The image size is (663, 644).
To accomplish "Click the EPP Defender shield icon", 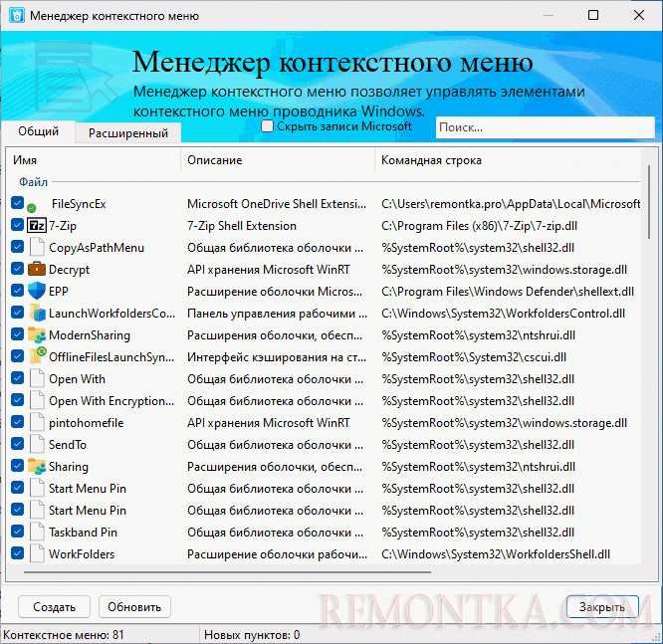I will pos(37,291).
